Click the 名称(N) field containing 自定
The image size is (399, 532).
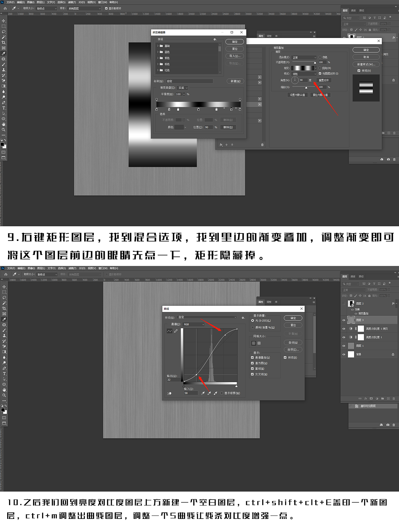click(189, 81)
